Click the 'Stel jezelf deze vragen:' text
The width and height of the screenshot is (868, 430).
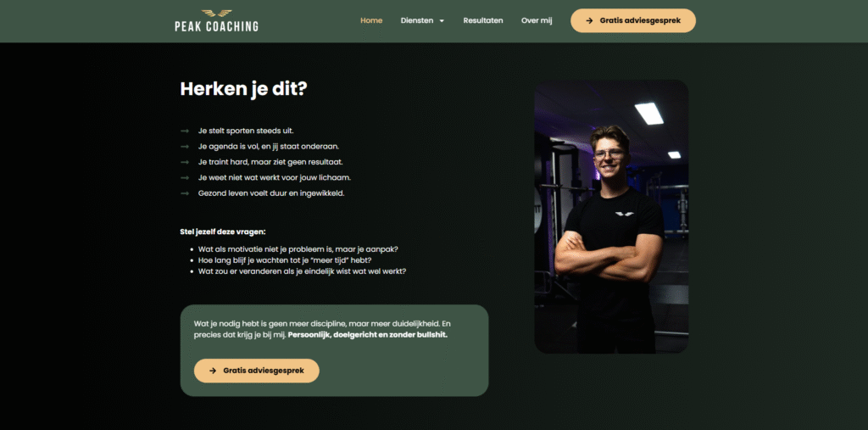click(223, 232)
